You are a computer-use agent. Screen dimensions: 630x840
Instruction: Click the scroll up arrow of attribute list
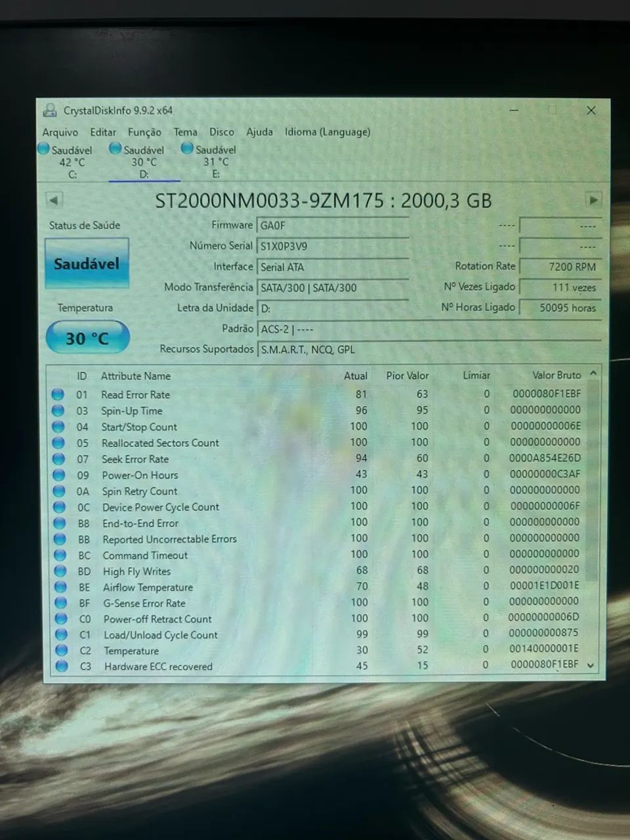coord(593,373)
